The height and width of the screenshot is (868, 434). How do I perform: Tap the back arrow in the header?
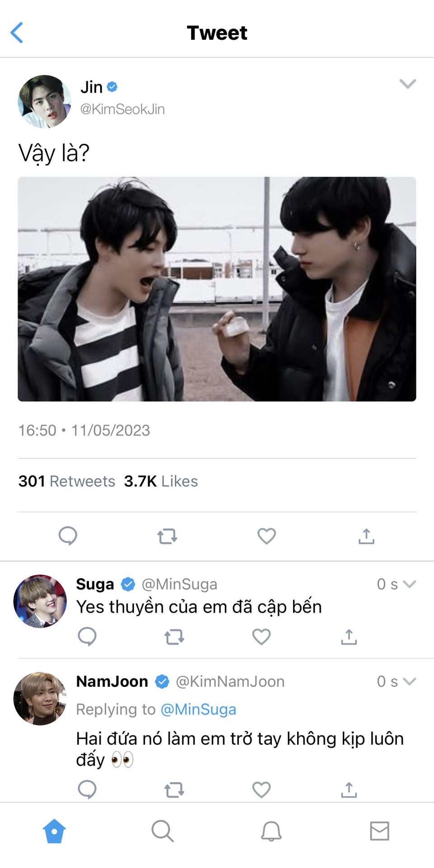pos(17,33)
